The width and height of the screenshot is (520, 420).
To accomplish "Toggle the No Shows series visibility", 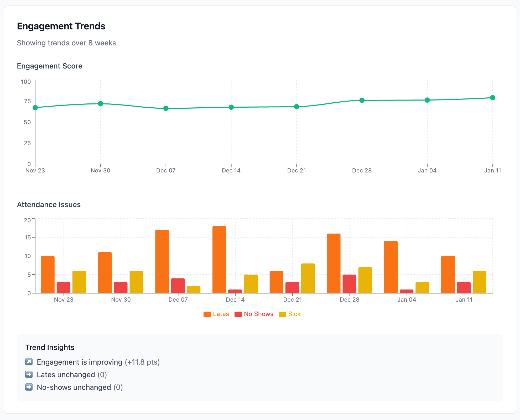I will [x=254, y=314].
